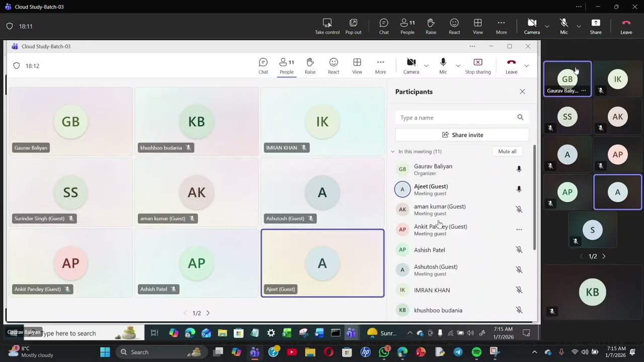The height and width of the screenshot is (362, 644).
Task: Open Settings gear in the shared screen taskbar
Action: (271, 333)
